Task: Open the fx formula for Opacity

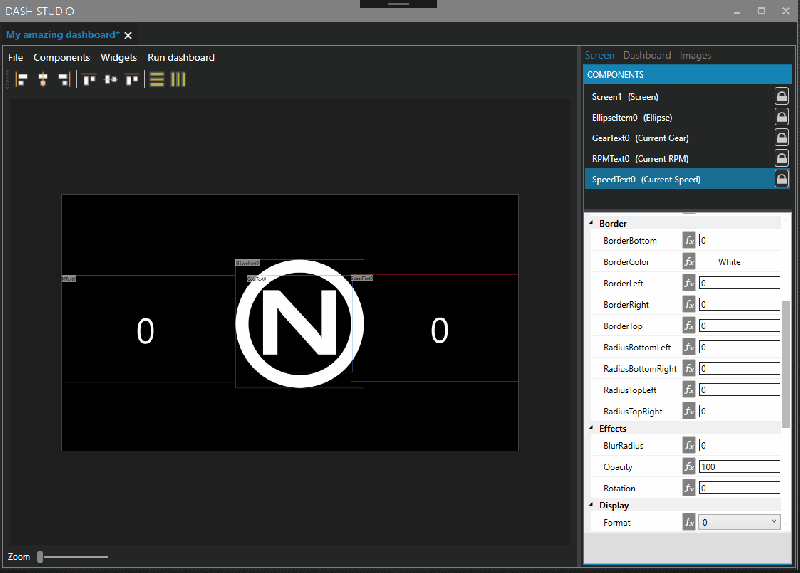Action: (x=689, y=466)
